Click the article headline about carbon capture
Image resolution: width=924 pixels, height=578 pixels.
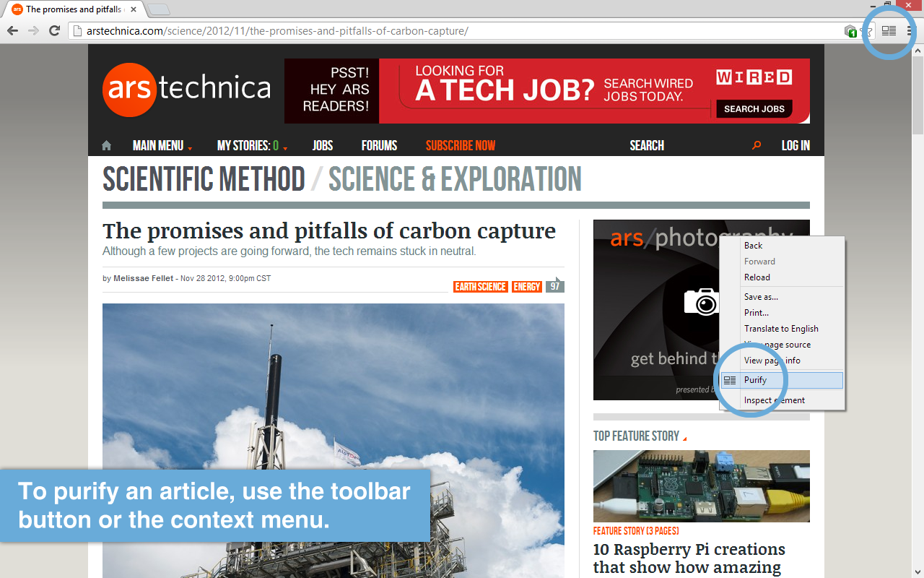[x=329, y=230]
